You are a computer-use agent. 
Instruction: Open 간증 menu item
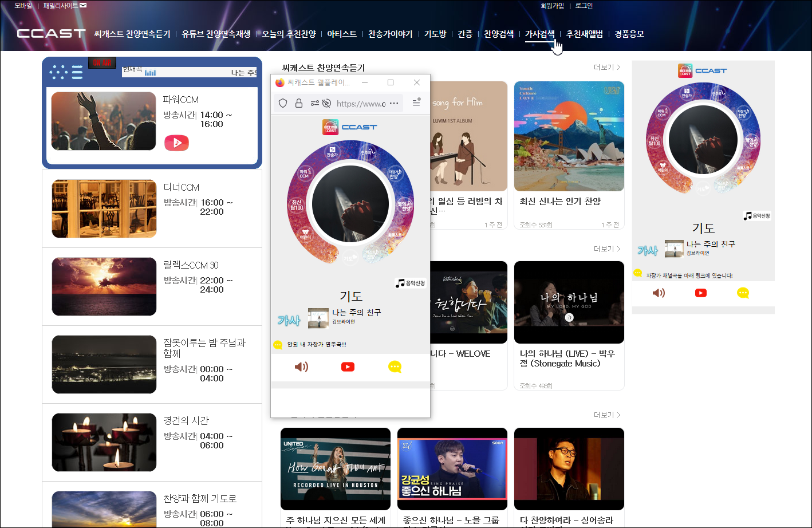[x=465, y=34]
